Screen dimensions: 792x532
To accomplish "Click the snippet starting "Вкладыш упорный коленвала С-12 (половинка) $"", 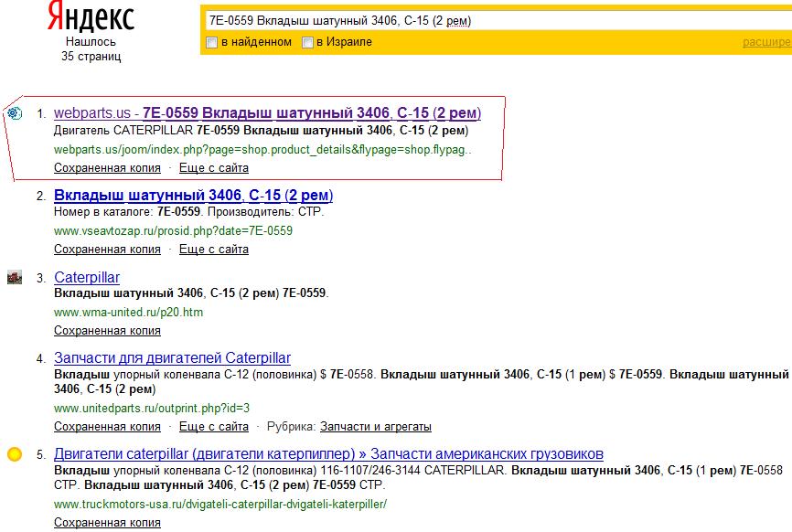I will point(422,381).
